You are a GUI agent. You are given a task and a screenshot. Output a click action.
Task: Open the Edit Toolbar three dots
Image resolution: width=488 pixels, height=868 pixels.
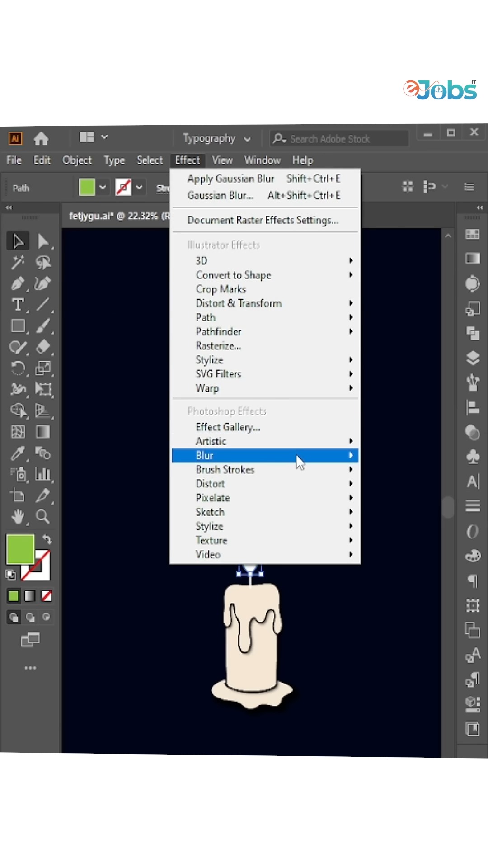tap(30, 668)
